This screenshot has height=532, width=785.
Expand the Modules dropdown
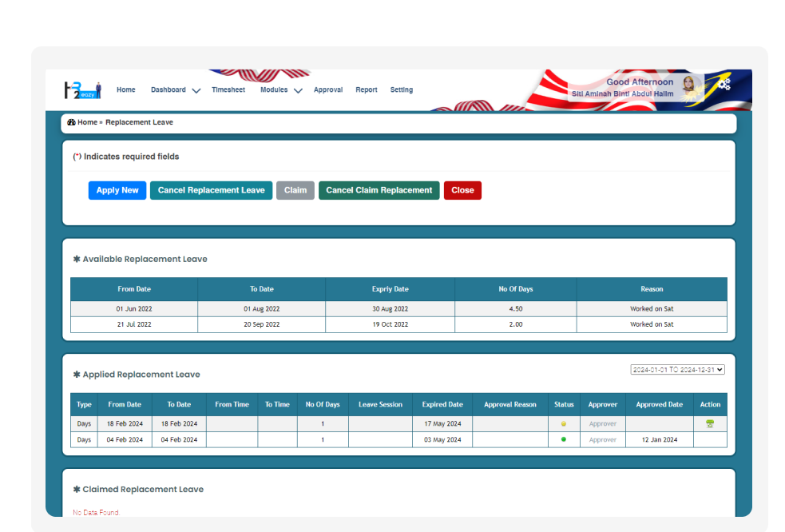tap(275, 89)
